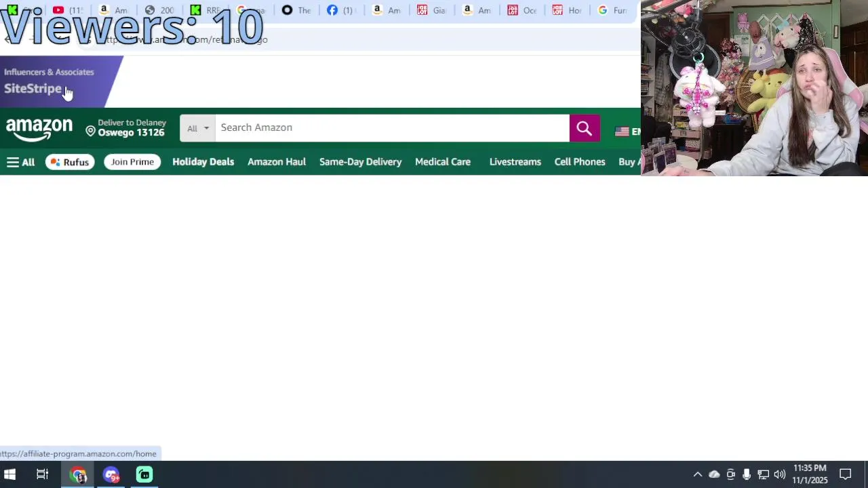Image resolution: width=868 pixels, height=488 pixels.
Task: Switch to 'The' tab with the black circle icon
Action: [x=296, y=10]
